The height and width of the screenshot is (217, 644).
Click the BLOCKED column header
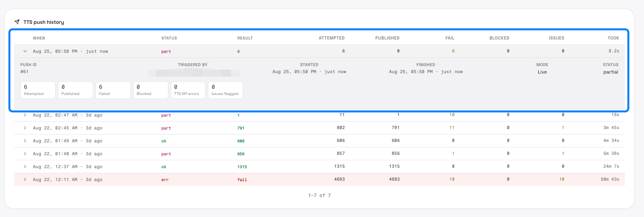click(499, 38)
